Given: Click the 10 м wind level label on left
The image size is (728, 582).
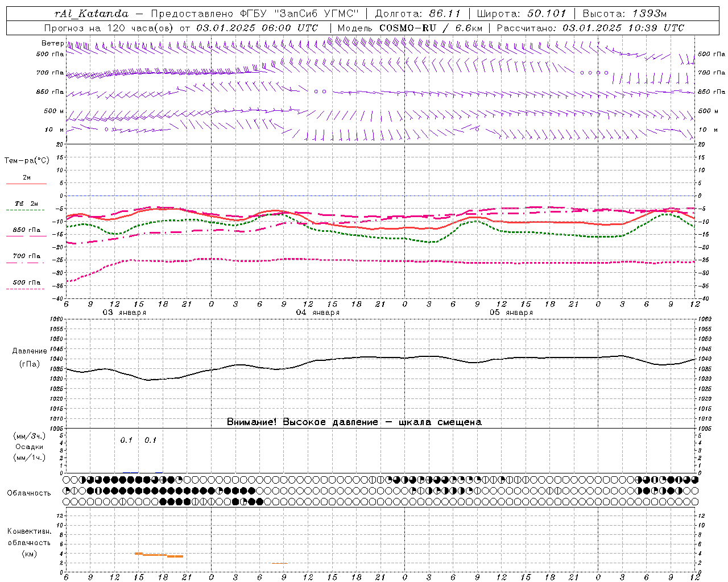Looking at the screenshot, I should [54, 130].
